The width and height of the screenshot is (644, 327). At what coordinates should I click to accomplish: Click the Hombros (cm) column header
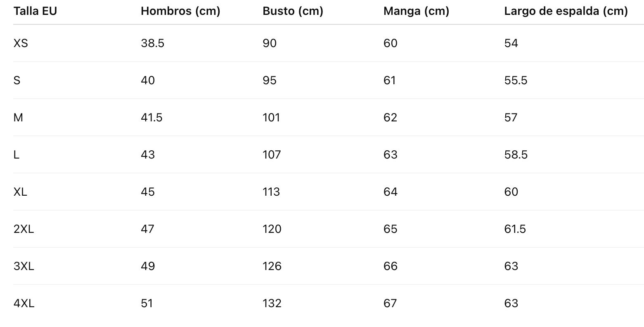(180, 11)
